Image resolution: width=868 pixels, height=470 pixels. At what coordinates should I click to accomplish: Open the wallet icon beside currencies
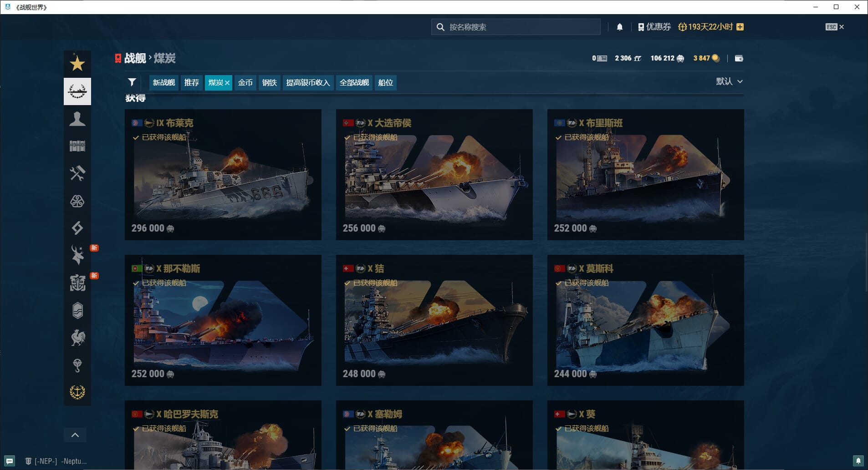739,58
